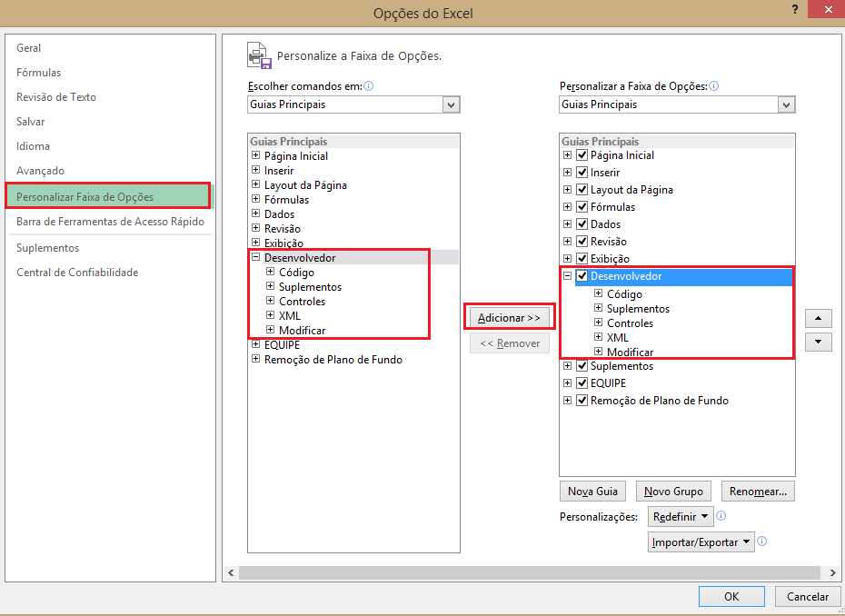This screenshot has width=845, height=616.
Task: Select Código under right Desenvolvedor
Action: pyautogui.click(x=624, y=294)
